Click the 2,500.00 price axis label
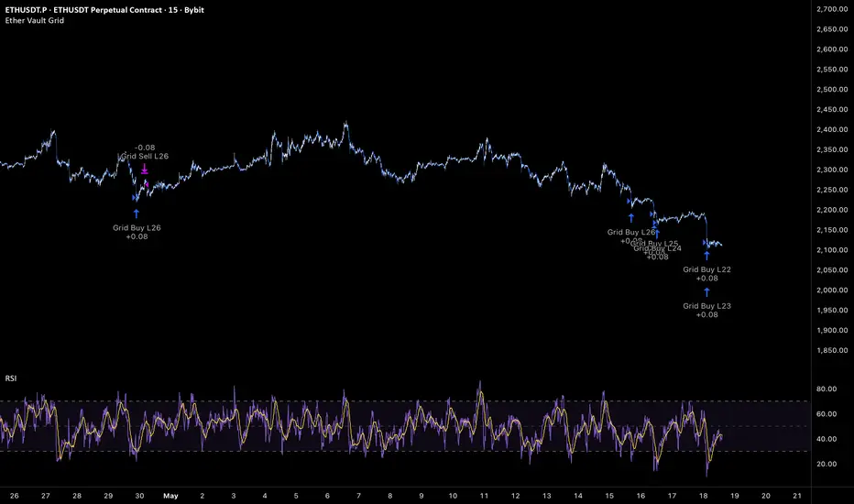Viewport: 854px width, 504px height. [832, 90]
